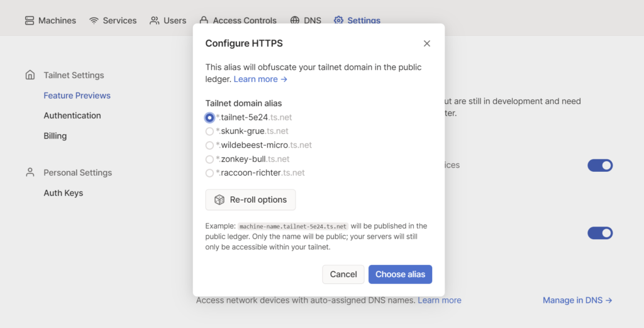Click the Tailnet domain alias label
Viewport: 644px width, 328px height.
(243, 104)
